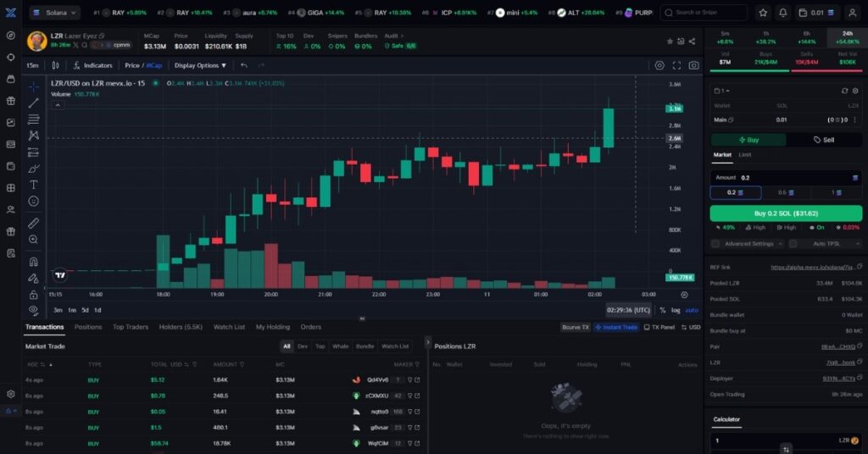Switch to the Limit order tab

pos(744,155)
